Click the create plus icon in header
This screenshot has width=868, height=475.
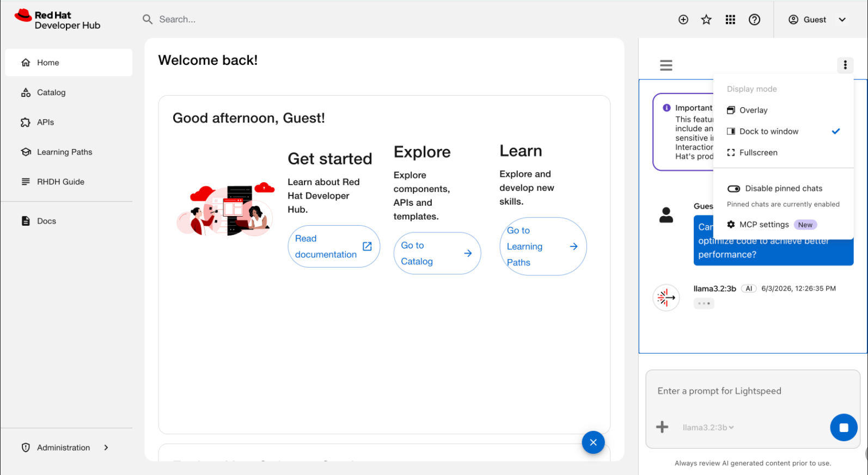point(683,20)
